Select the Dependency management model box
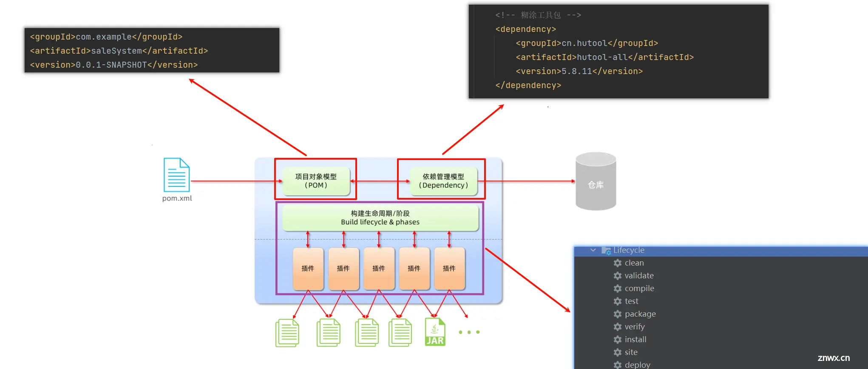The height and width of the screenshot is (369, 868). click(x=443, y=181)
